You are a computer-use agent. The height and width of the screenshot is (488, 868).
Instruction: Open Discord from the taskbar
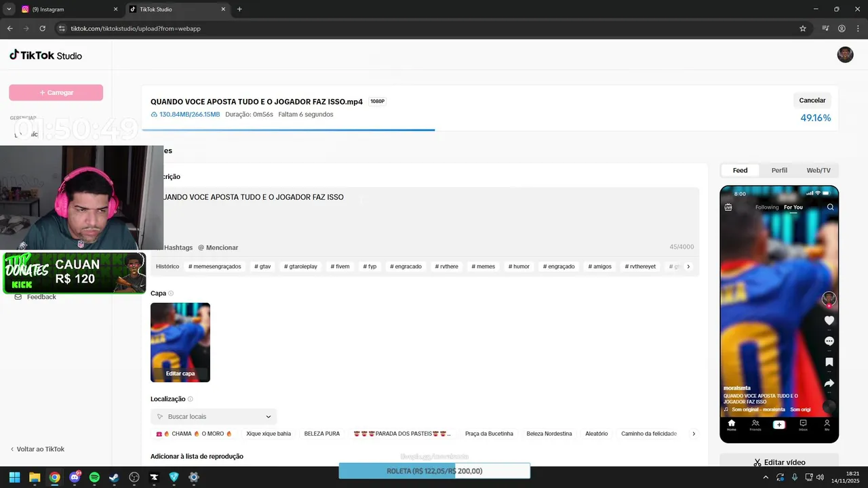click(75, 477)
